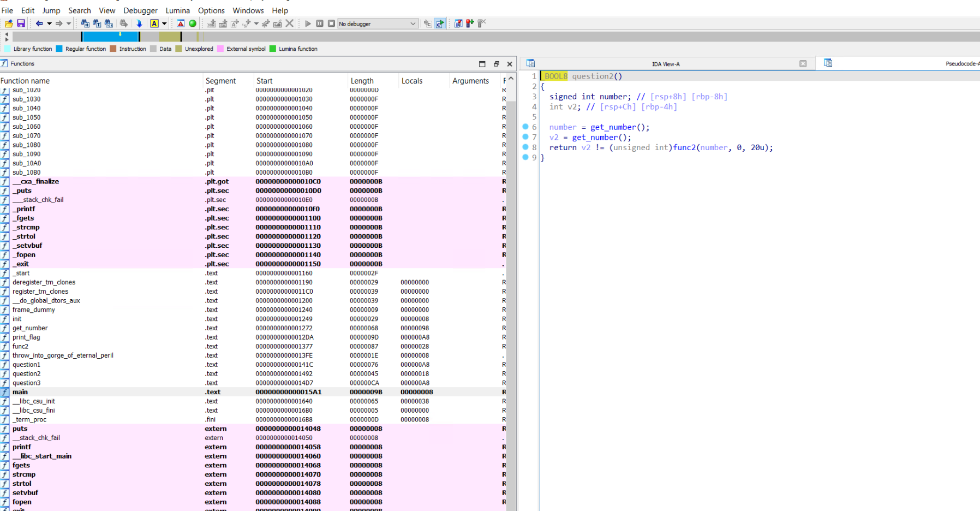Click the green circle toolbar icon
This screenshot has height=511, width=980.
[x=193, y=23]
